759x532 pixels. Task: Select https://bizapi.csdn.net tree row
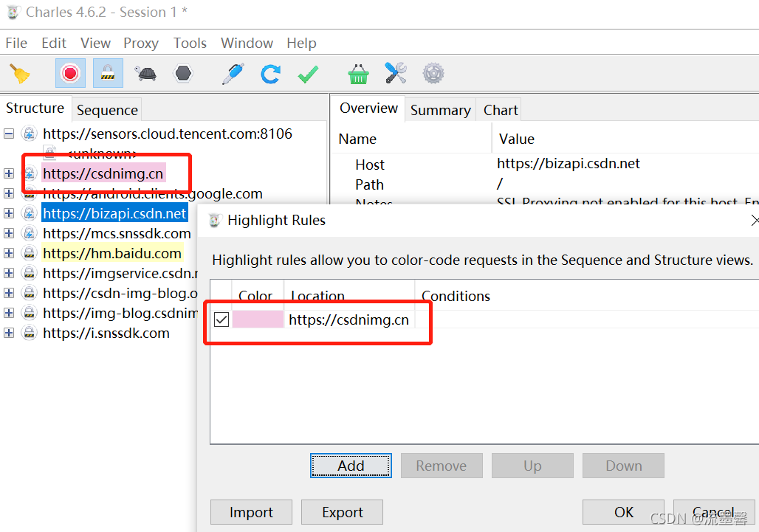(x=114, y=213)
